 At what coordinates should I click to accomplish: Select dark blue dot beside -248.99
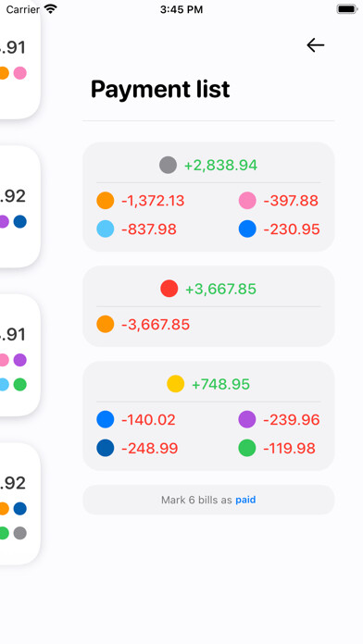point(106,448)
